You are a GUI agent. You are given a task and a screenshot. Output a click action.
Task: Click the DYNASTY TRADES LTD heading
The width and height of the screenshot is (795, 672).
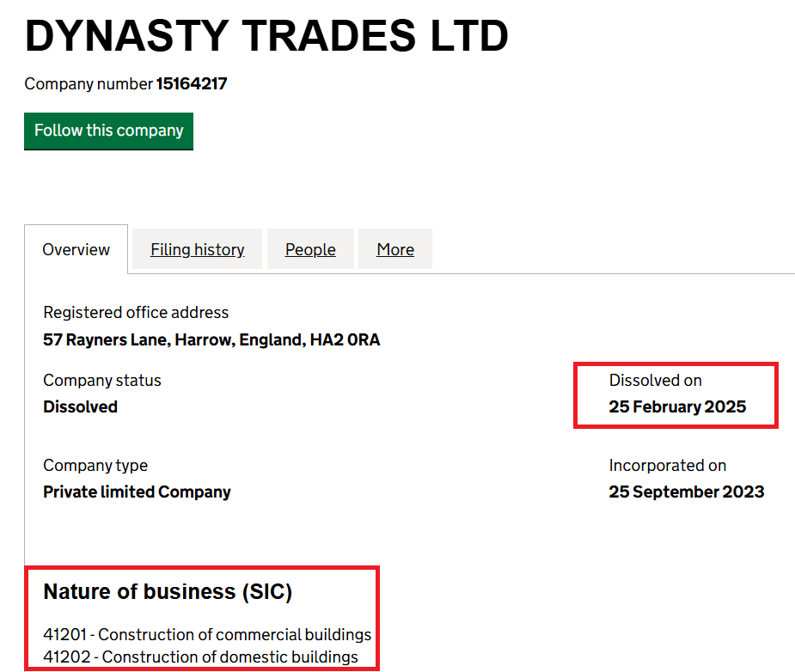point(266,36)
